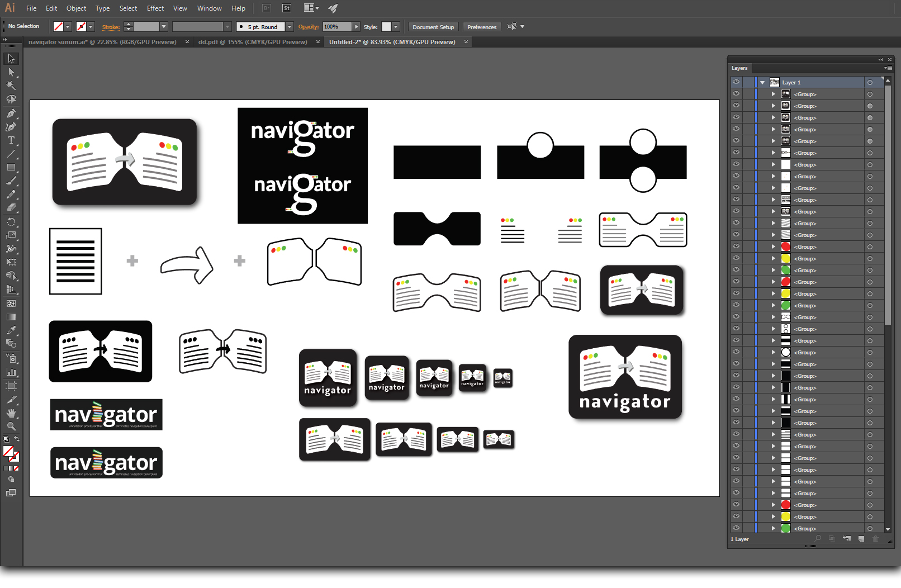This screenshot has height=588, width=901.
Task: Switch to dd.pdf document tab
Action: coord(253,42)
